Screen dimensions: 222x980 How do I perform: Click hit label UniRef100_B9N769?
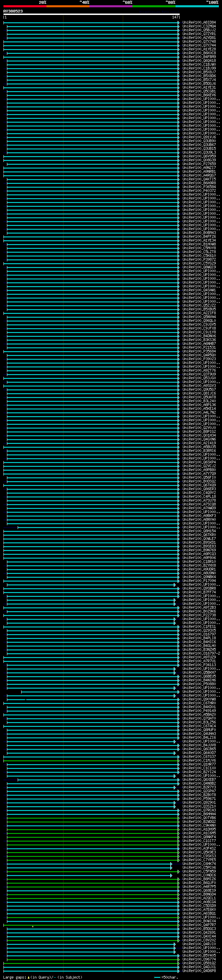point(199,550)
